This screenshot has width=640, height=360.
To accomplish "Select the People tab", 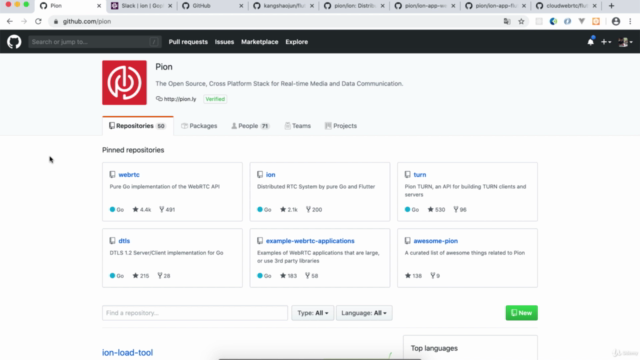I will pos(251,126).
